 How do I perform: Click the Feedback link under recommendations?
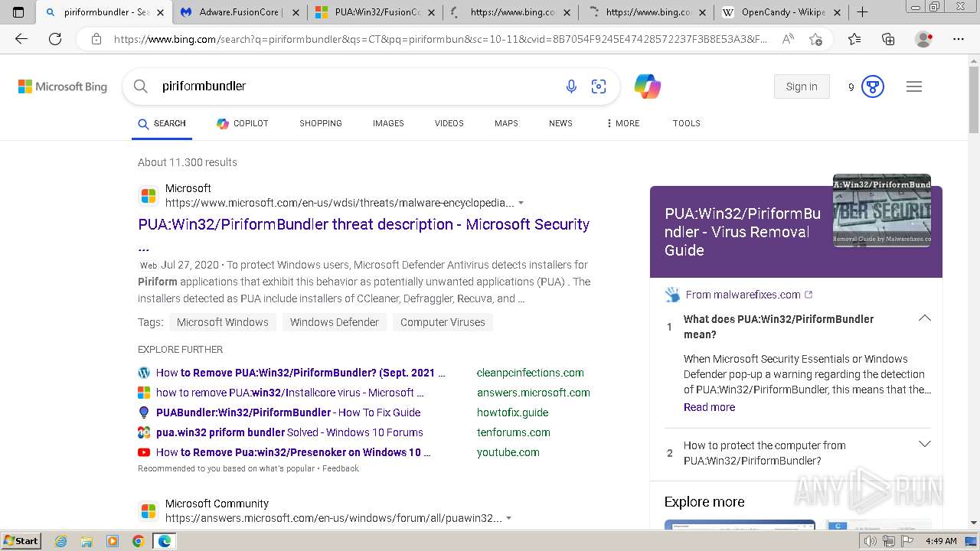[x=341, y=468]
